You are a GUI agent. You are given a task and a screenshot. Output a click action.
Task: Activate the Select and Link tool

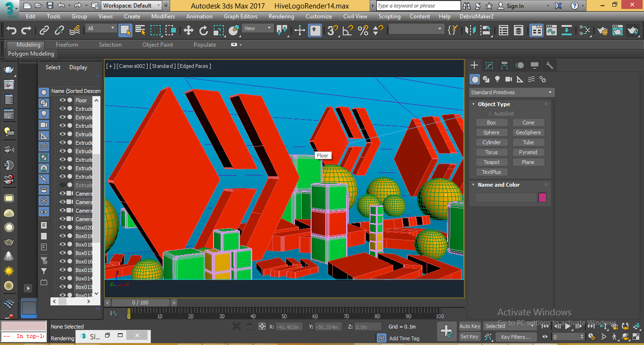tap(44, 31)
